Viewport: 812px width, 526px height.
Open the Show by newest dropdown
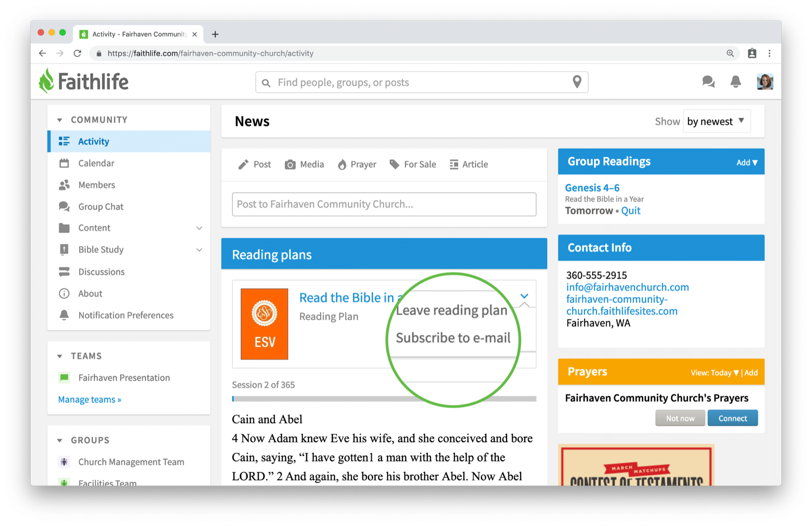tap(716, 121)
